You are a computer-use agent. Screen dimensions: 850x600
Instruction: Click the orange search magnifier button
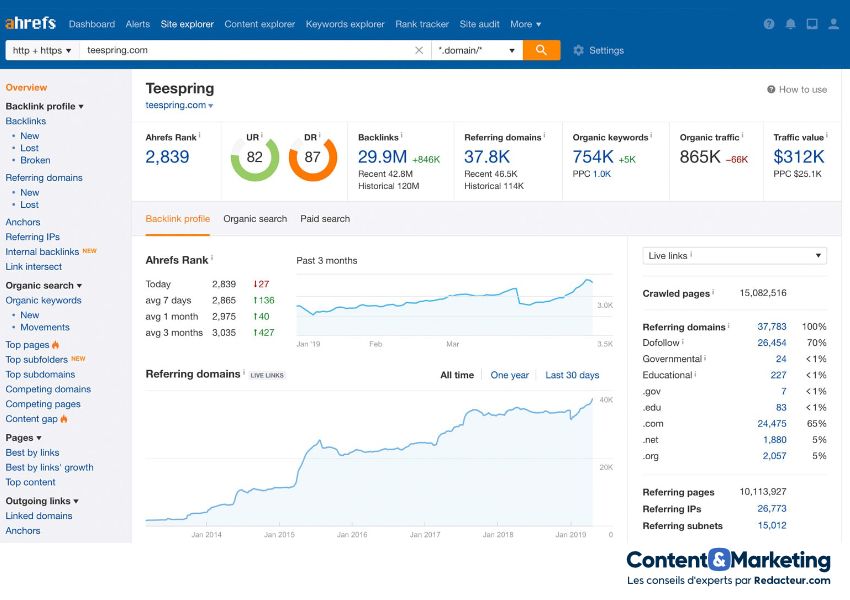[541, 50]
